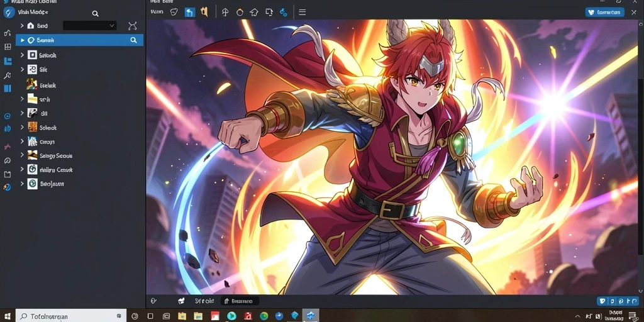
Task: Click the orange door icon in toolbar
Action: (204, 13)
